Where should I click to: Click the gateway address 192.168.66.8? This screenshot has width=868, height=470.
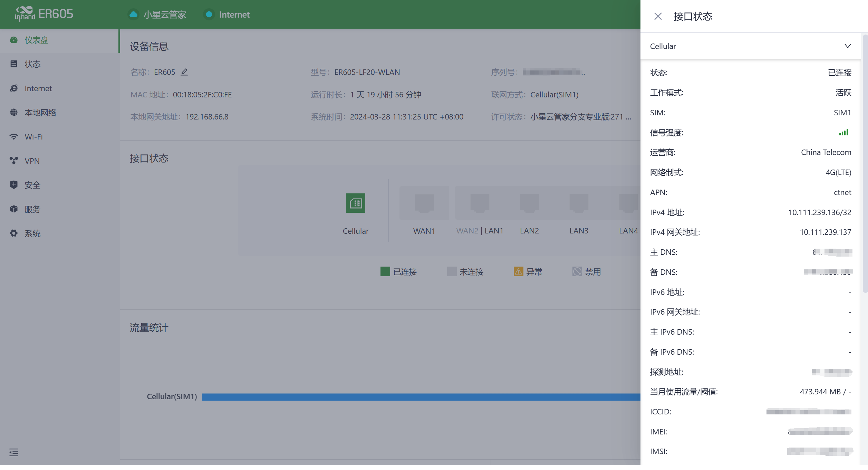click(207, 117)
